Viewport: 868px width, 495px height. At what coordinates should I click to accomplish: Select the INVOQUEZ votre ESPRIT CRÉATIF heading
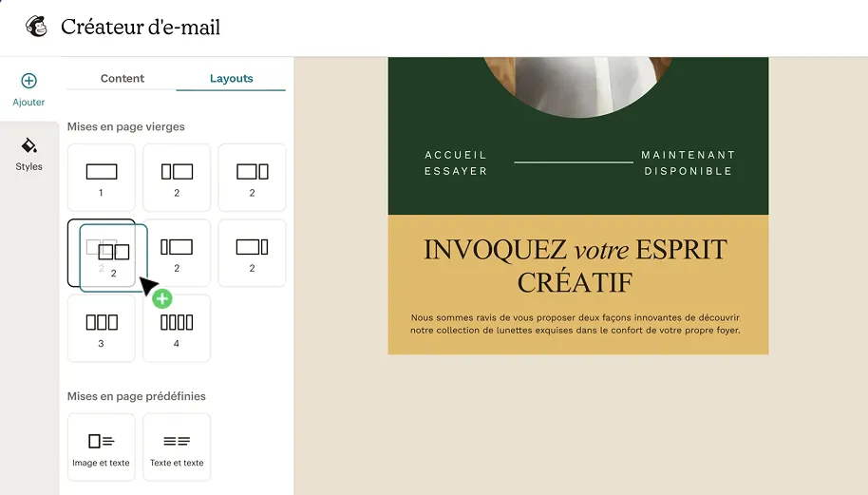click(x=576, y=266)
